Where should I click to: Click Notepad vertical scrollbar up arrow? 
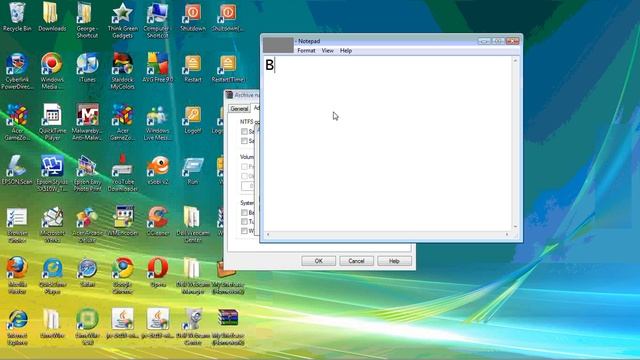(x=515, y=60)
